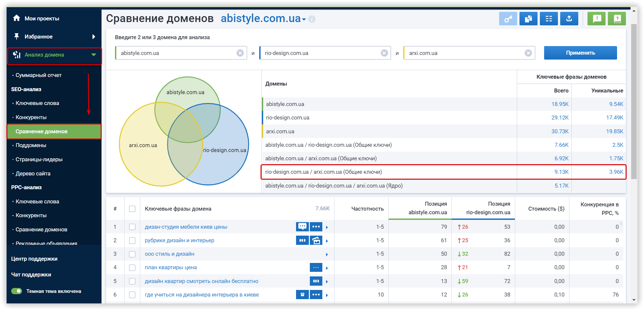Click the key icon button in header
This screenshot has height=310, width=644.
point(508,19)
